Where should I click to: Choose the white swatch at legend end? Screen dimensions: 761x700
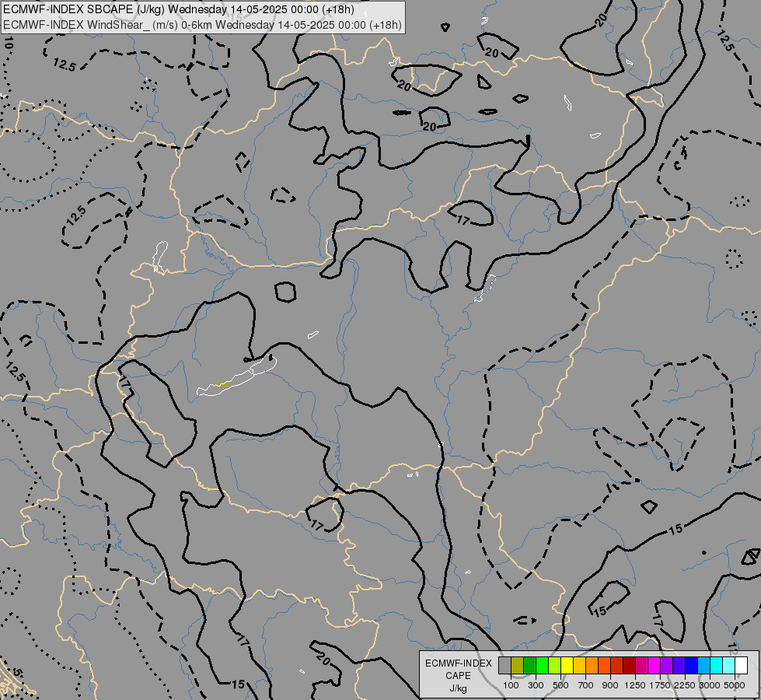click(741, 665)
